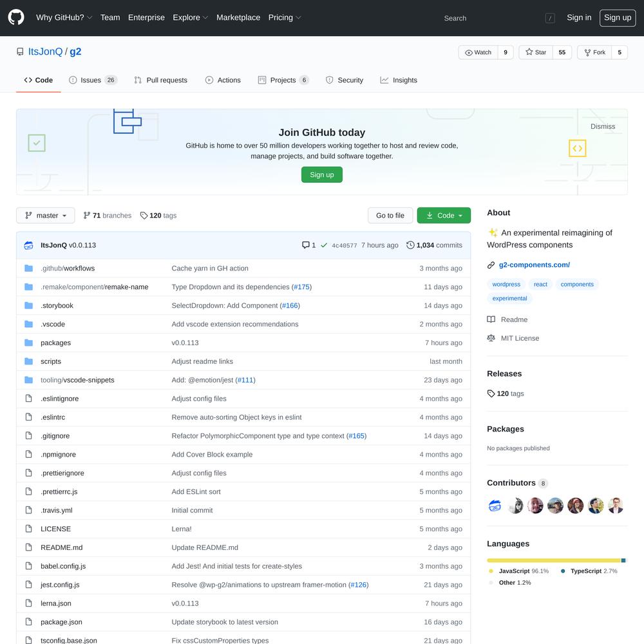Click the green check status icon
The height and width of the screenshot is (644, 644).
(324, 245)
